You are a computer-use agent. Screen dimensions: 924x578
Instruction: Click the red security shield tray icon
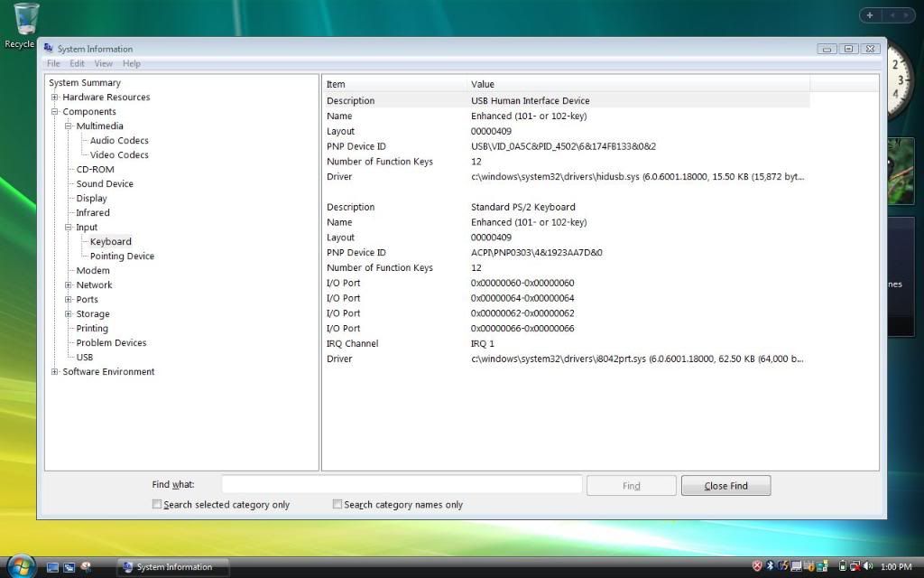click(757, 566)
